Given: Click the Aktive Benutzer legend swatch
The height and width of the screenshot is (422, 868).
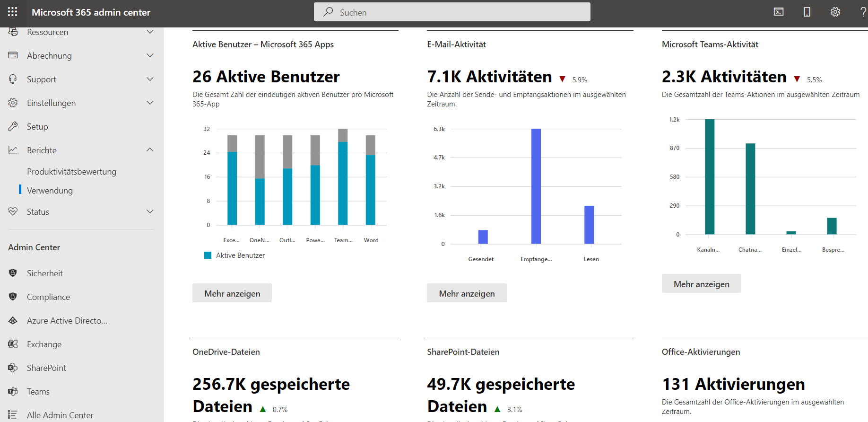Looking at the screenshot, I should click(x=208, y=255).
